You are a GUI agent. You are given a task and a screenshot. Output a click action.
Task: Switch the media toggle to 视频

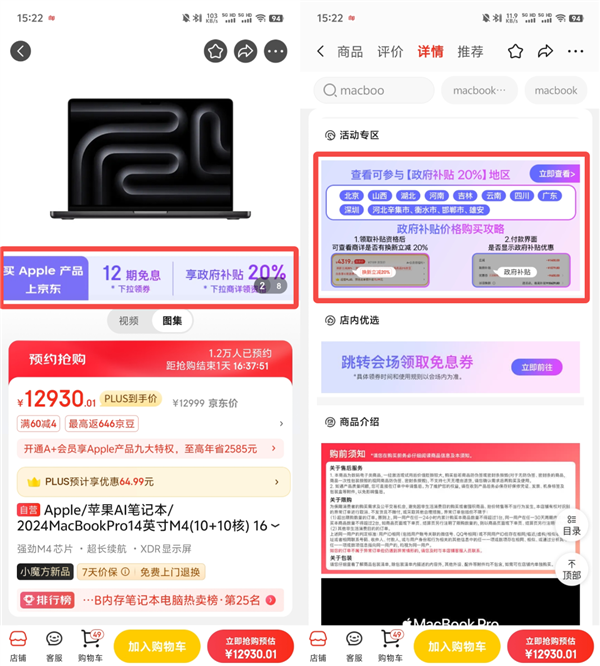pyautogui.click(x=129, y=321)
